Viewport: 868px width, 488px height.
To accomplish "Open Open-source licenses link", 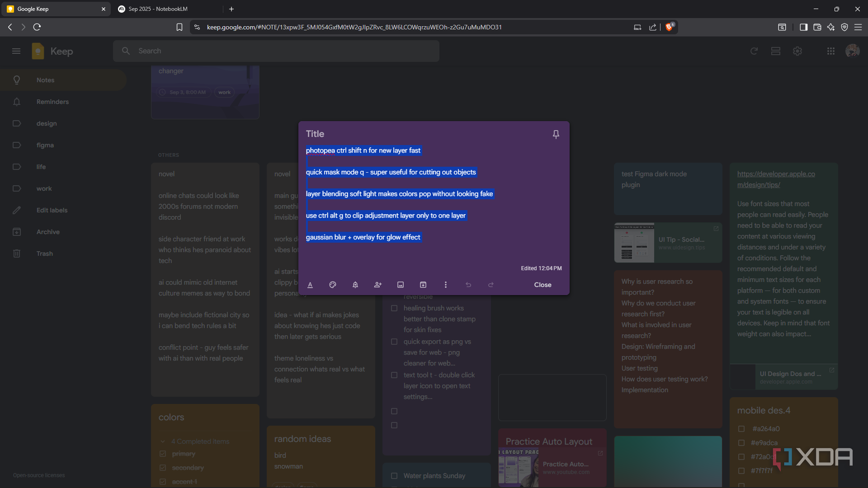I will click(39, 475).
